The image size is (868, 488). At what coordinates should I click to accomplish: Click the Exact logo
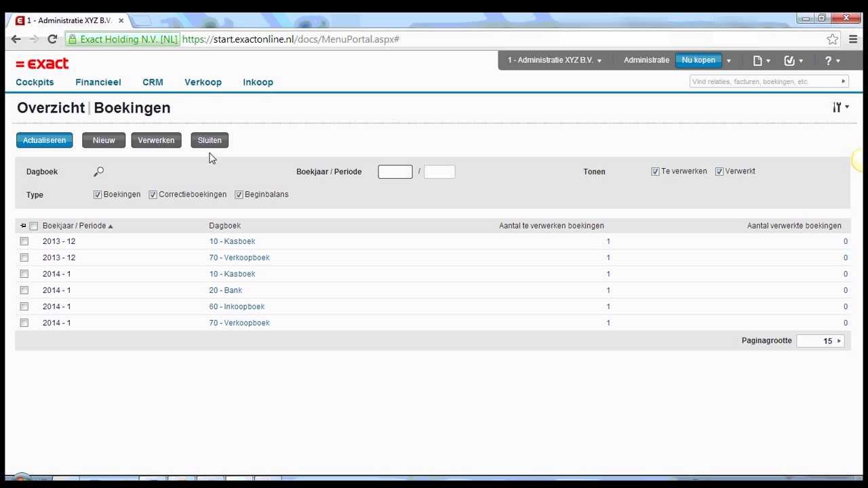(42, 64)
